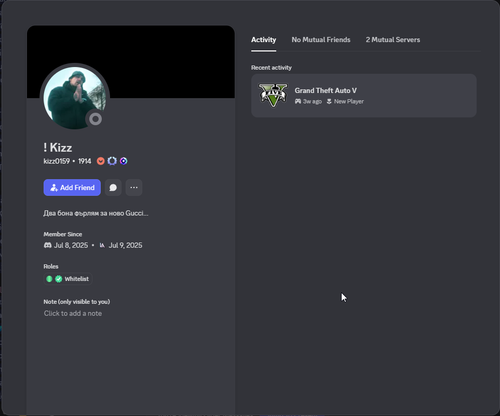Viewport: 500px width, 416px height.
Task: Click the Grand Theft Auto V title
Action: point(326,91)
